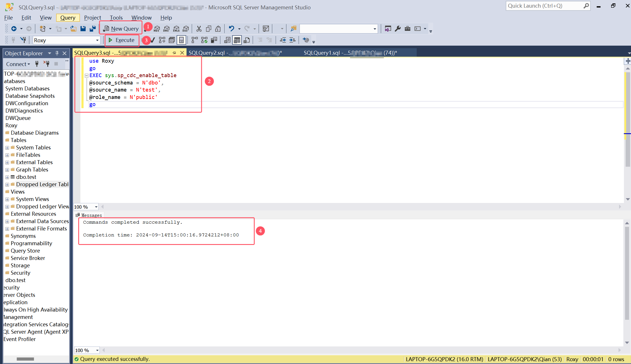Expand the Graph Tables node
The width and height of the screenshot is (631, 364).
(x=7, y=170)
